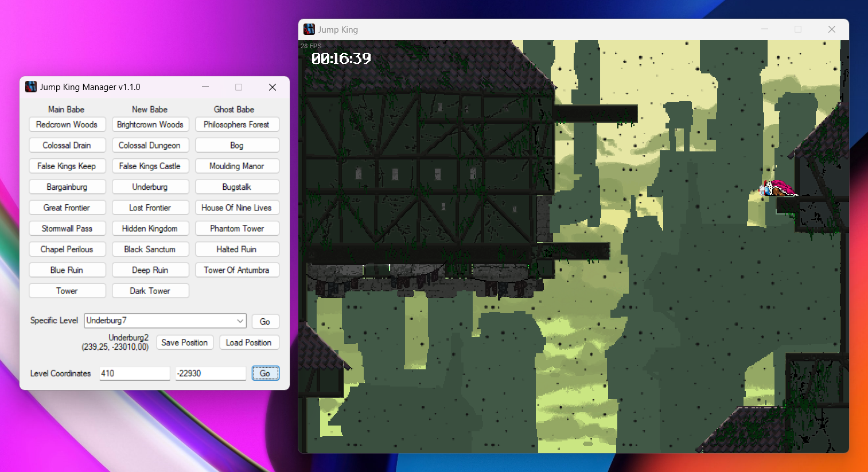
Task: Click Load Position button
Action: 248,342
